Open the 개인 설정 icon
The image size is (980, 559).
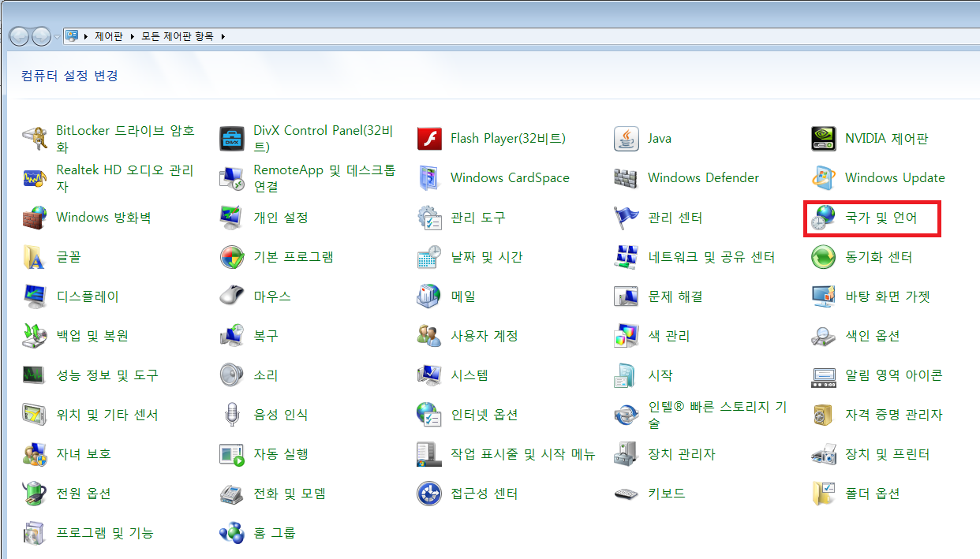232,218
